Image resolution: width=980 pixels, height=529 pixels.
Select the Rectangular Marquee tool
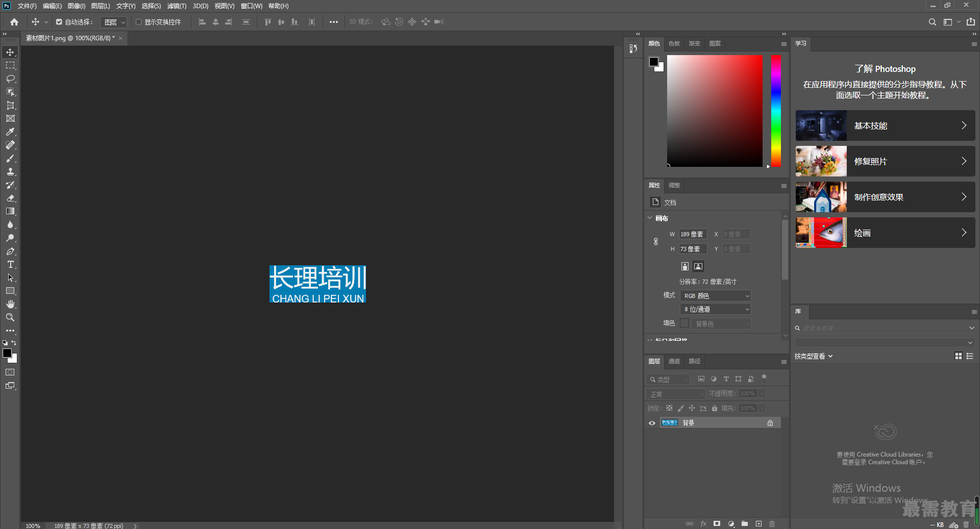pos(10,66)
